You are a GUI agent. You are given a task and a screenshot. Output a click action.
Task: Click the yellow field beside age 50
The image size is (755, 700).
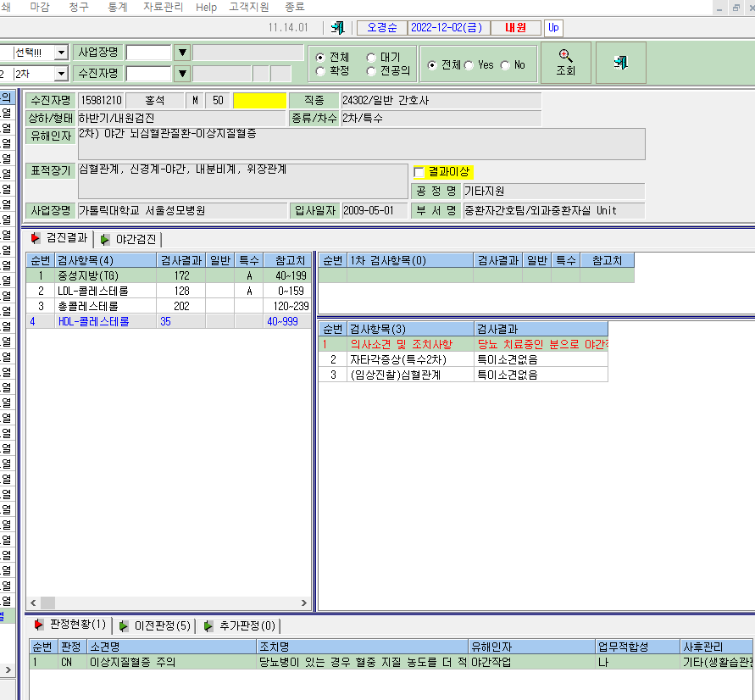tap(259, 101)
